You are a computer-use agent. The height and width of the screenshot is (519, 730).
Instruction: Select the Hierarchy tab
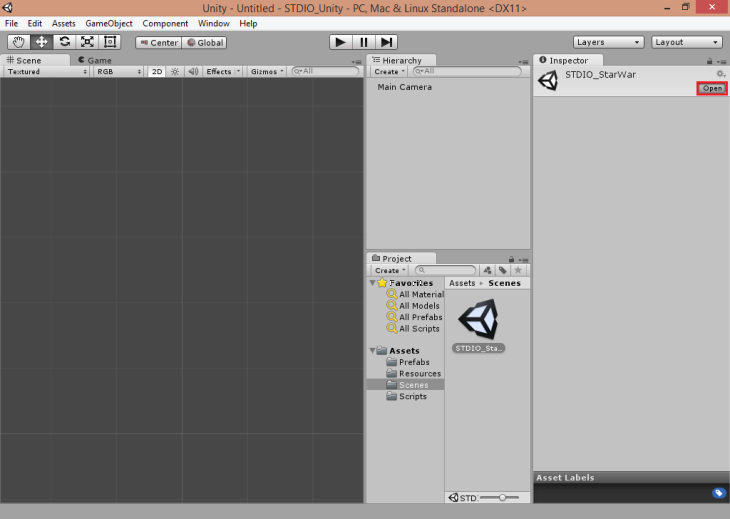pyautogui.click(x=401, y=61)
